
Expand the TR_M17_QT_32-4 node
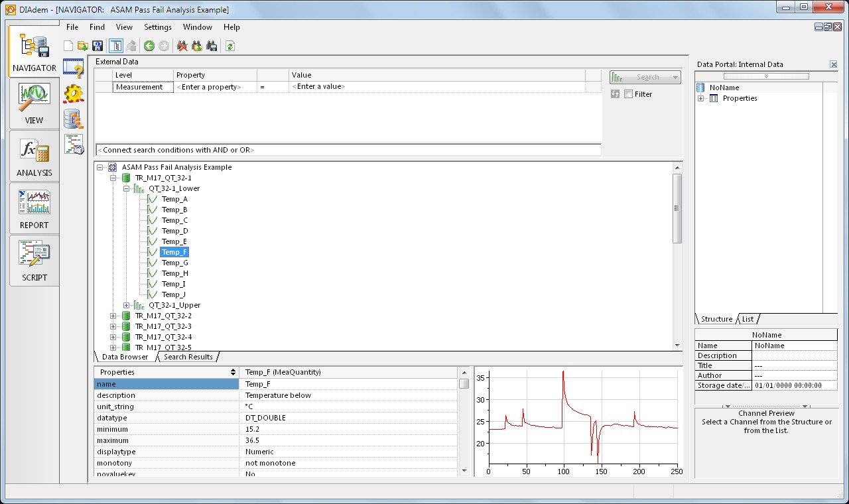pyautogui.click(x=113, y=337)
